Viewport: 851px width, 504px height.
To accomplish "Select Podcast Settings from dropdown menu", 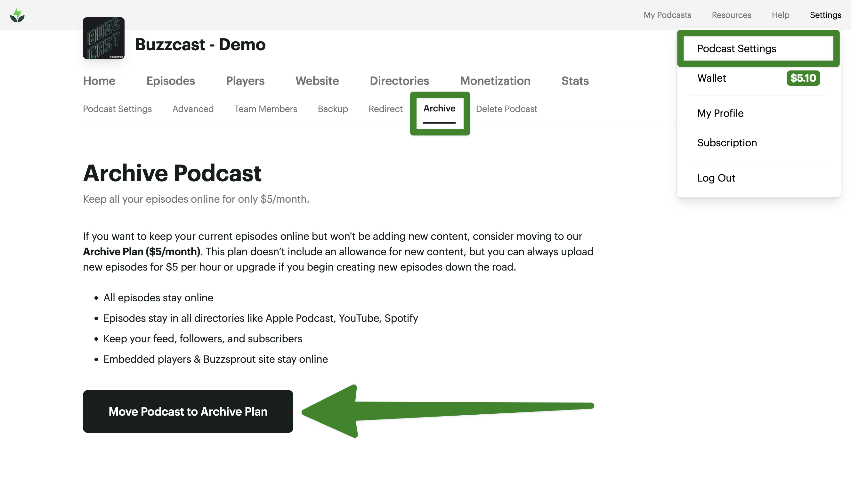I will tap(736, 49).
